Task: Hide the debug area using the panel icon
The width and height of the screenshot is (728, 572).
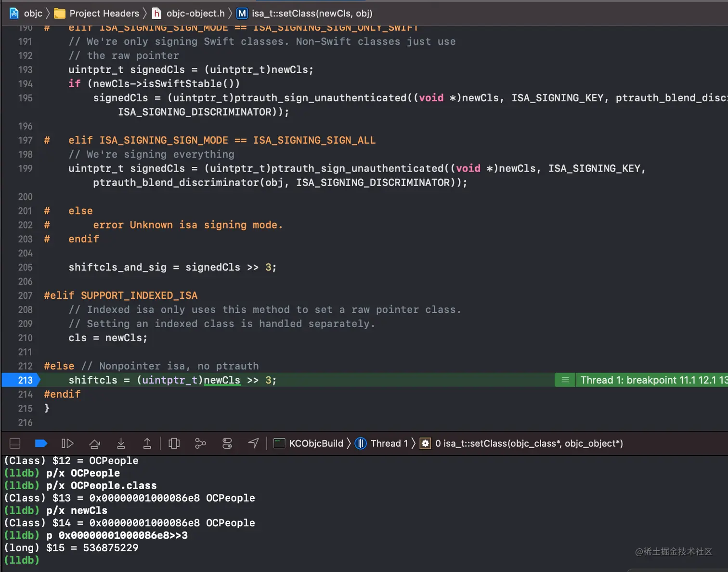Action: pos(15,443)
